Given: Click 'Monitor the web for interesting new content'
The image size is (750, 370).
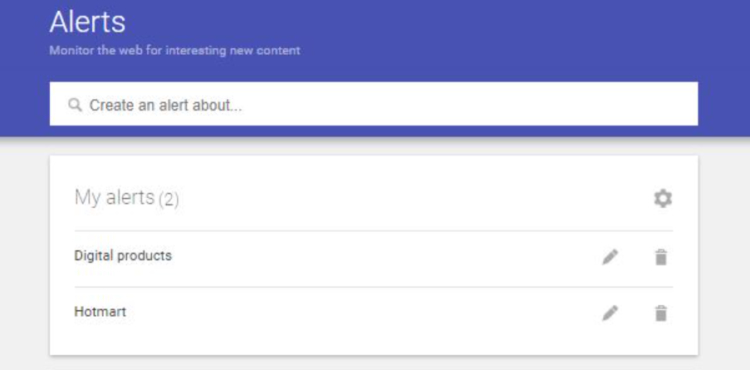Looking at the screenshot, I should pyautogui.click(x=175, y=50).
